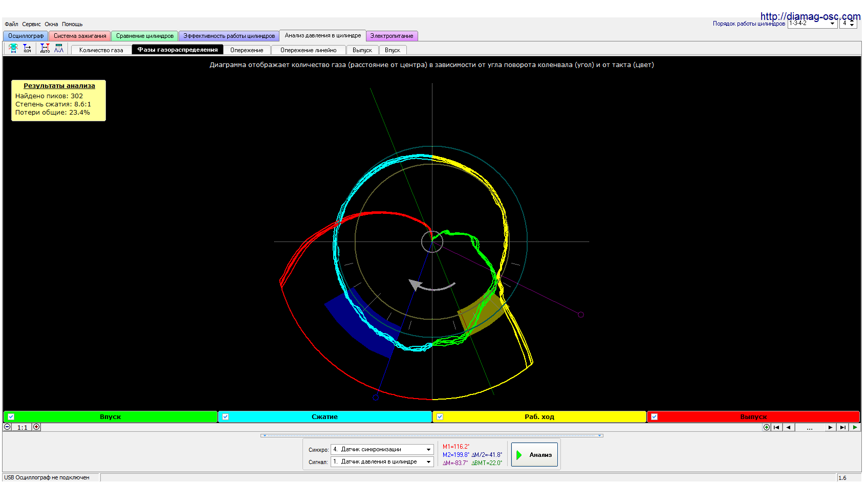This screenshot has height=484, width=868.
Task: Click the Результаты анализа heading
Action: tap(59, 86)
